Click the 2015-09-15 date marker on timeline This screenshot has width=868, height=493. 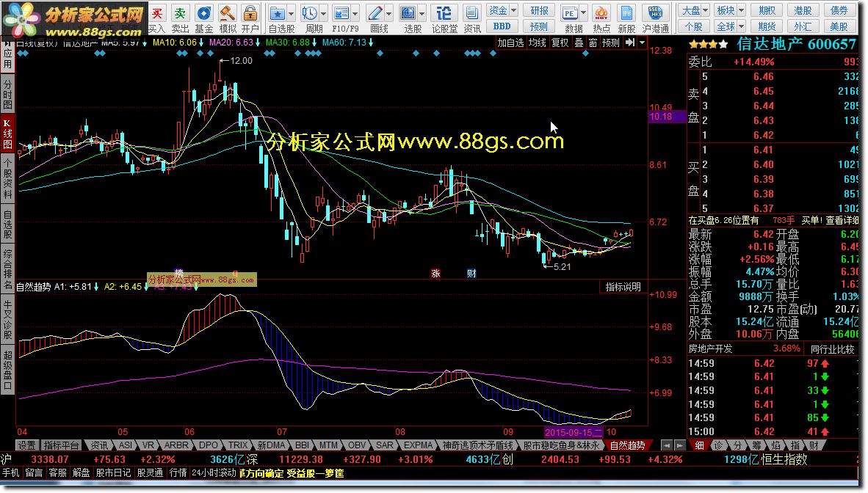point(573,432)
